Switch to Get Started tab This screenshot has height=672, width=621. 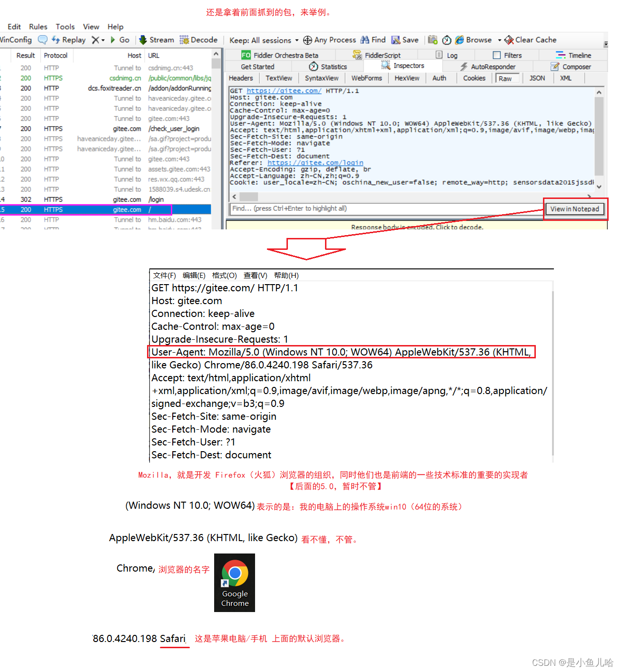(257, 67)
